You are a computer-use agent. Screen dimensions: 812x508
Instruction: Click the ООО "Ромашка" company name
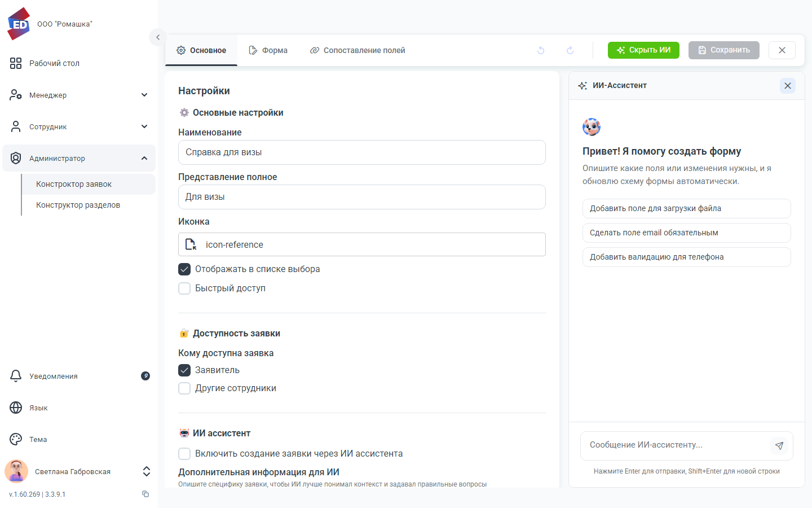coord(65,24)
